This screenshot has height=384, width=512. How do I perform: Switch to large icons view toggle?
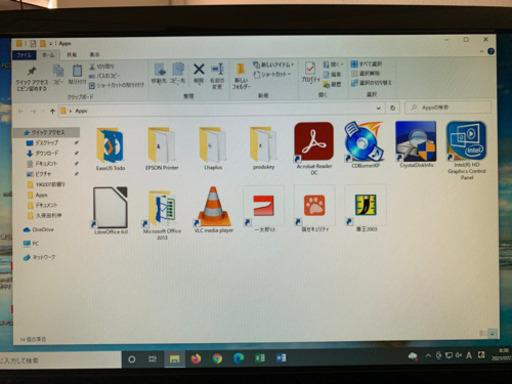click(x=492, y=333)
